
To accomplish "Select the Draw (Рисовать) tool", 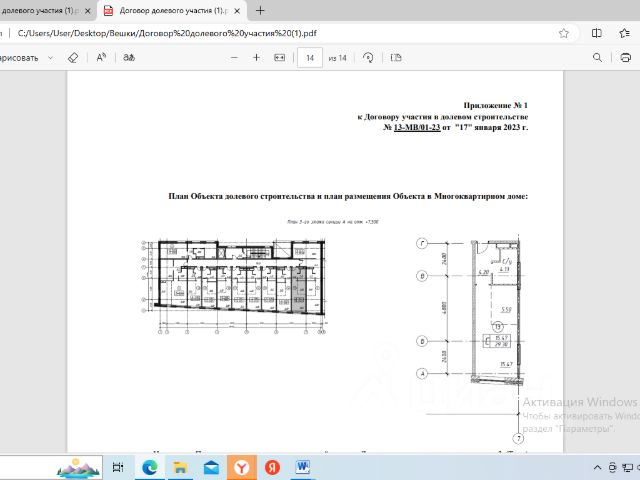I will [x=19, y=58].
